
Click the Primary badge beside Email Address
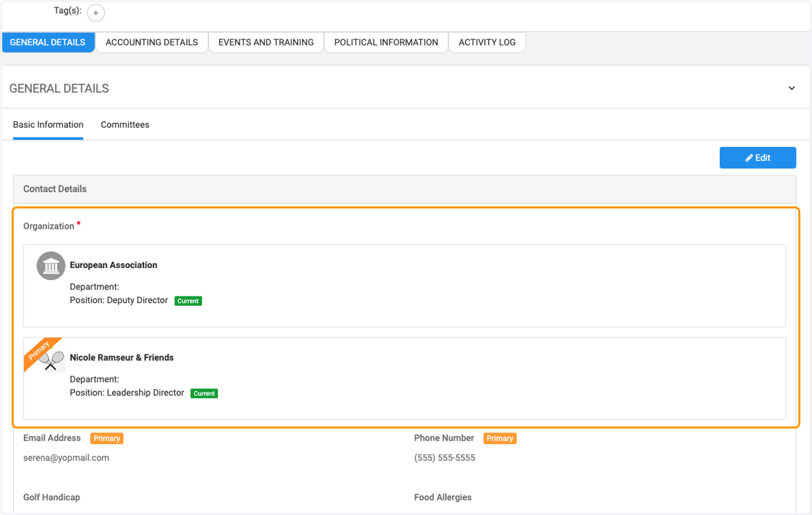[x=107, y=439]
